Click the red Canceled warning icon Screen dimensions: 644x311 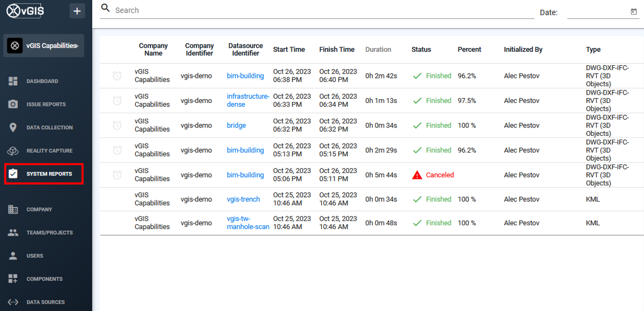pos(417,175)
